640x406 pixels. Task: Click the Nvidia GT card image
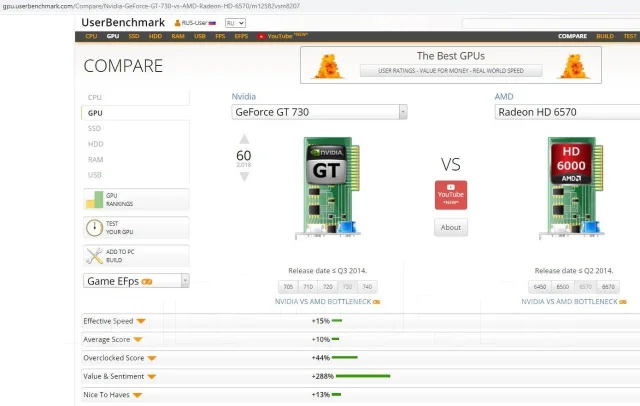pos(329,188)
